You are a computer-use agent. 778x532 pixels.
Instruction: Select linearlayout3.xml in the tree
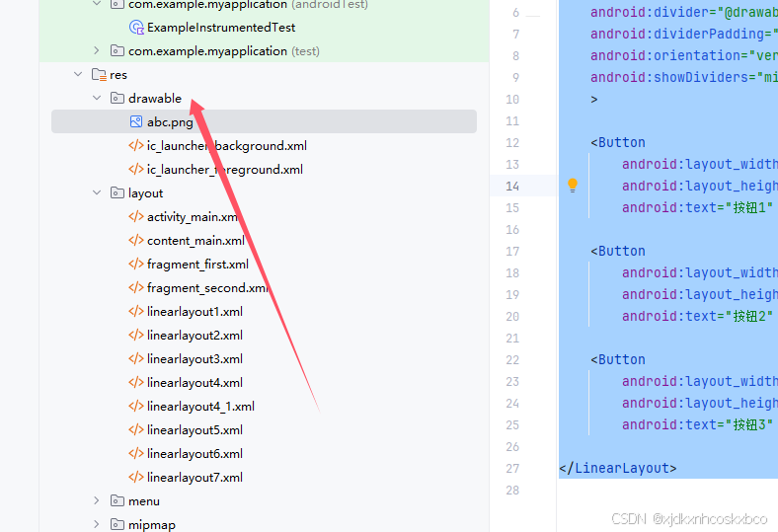pos(195,359)
